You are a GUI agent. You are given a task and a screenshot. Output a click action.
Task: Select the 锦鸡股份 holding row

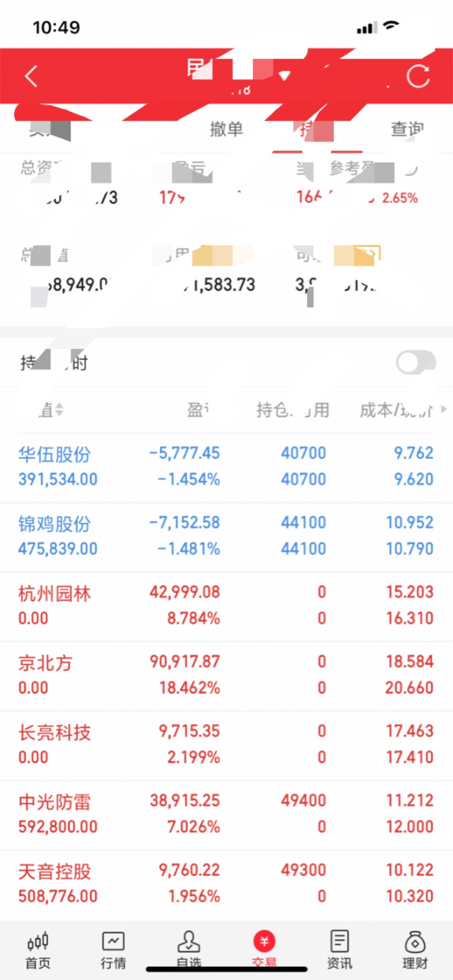[226, 537]
